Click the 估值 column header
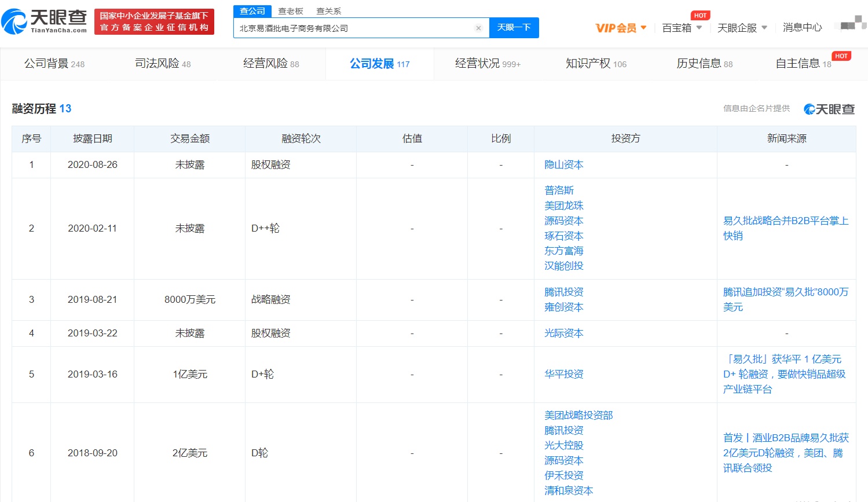Viewport: 868px width, 502px height. coord(412,139)
